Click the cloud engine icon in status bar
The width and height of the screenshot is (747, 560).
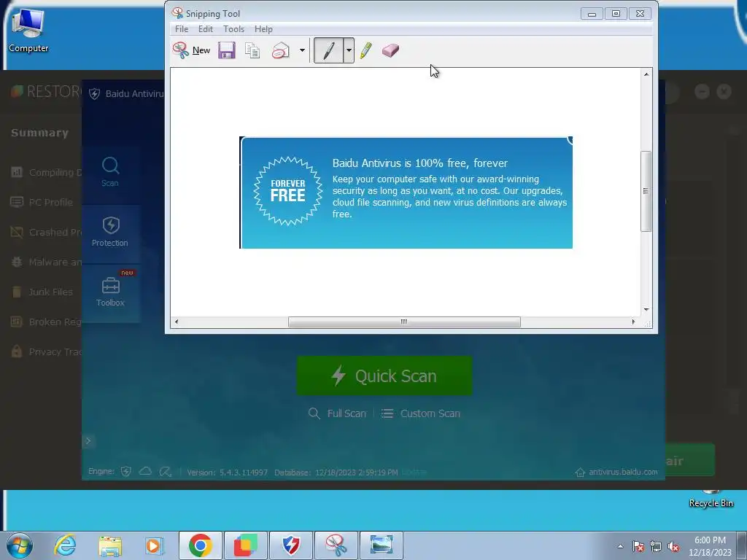(x=145, y=472)
